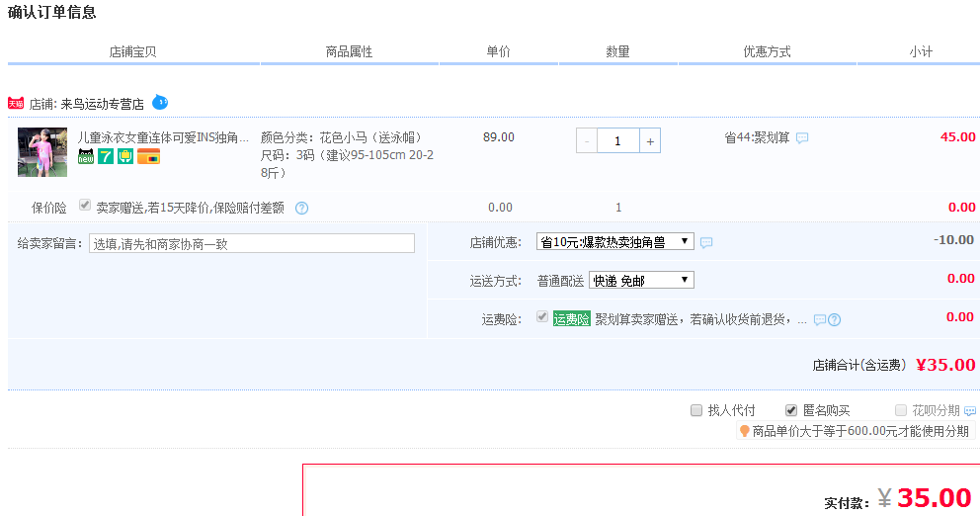
Task: Click the 7-day return badge icon
Action: (106, 156)
